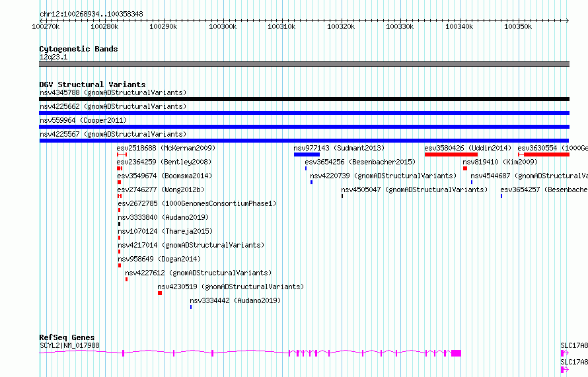Open nsv4217014 gnomAD variant label

191,245
